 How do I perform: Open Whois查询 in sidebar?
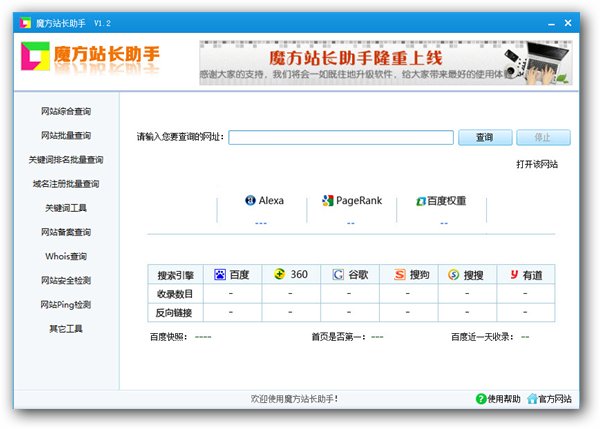coord(66,256)
